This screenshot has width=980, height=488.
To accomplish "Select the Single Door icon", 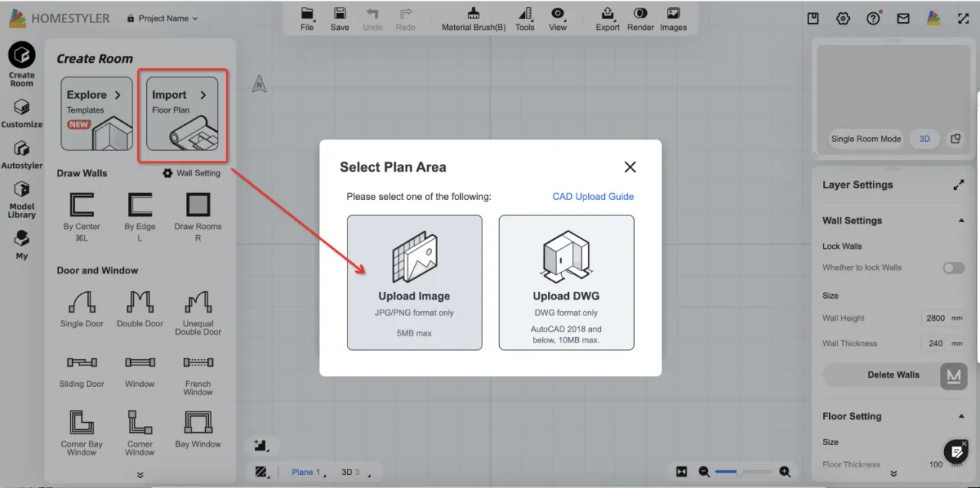I will [82, 303].
